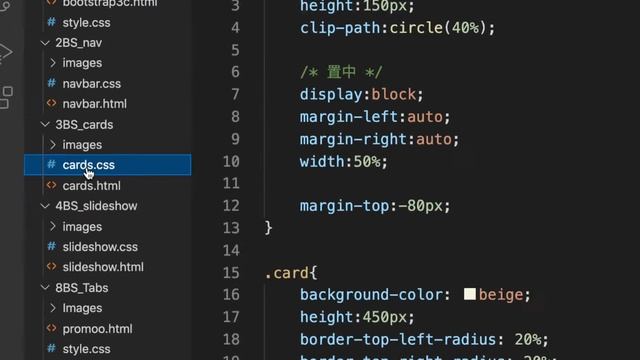640x360 pixels.
Task: Click the CSS hash icon beside slideshow.css
Action: coord(51,247)
